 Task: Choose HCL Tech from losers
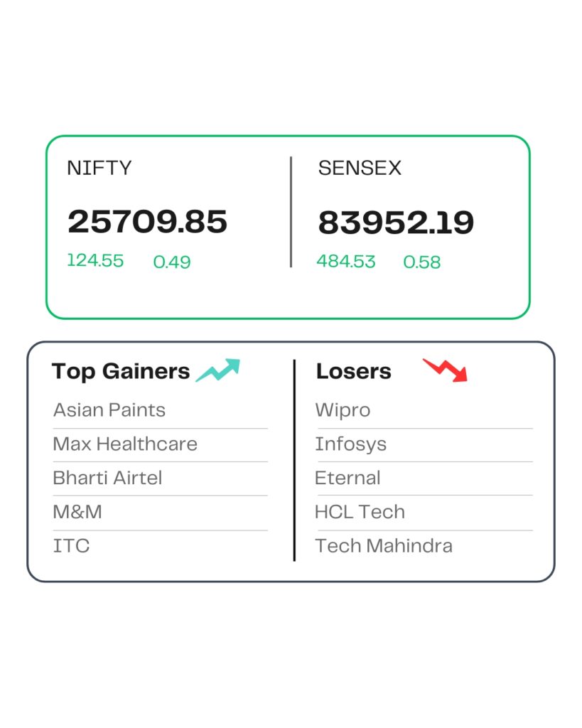coord(360,512)
